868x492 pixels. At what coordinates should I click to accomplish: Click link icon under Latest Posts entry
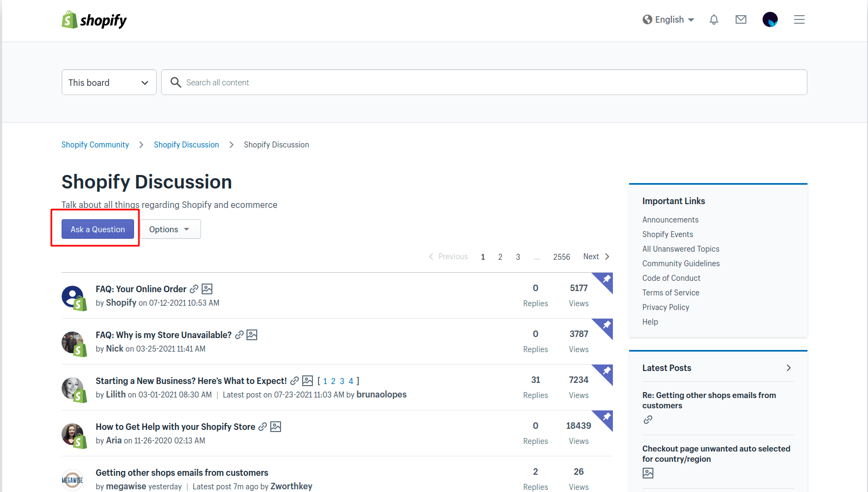coord(648,420)
